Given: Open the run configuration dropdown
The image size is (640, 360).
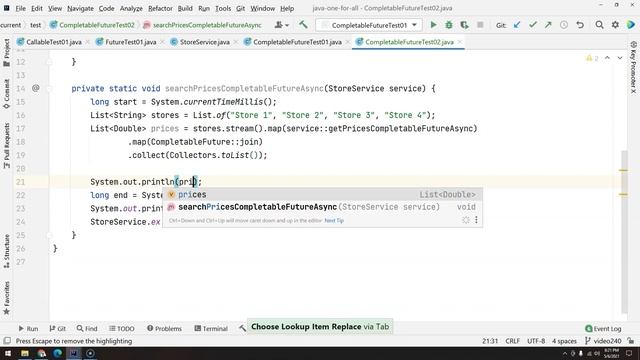Looking at the screenshot, I should (x=369, y=25).
